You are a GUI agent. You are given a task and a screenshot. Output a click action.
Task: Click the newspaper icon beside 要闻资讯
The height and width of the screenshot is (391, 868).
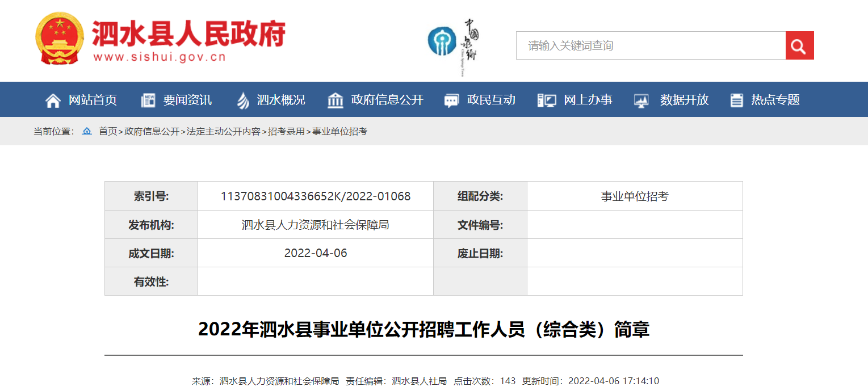148,100
